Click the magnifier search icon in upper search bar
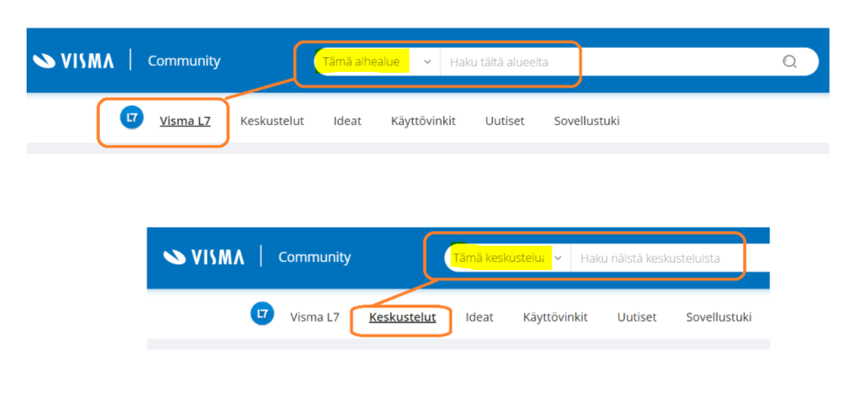 [790, 62]
